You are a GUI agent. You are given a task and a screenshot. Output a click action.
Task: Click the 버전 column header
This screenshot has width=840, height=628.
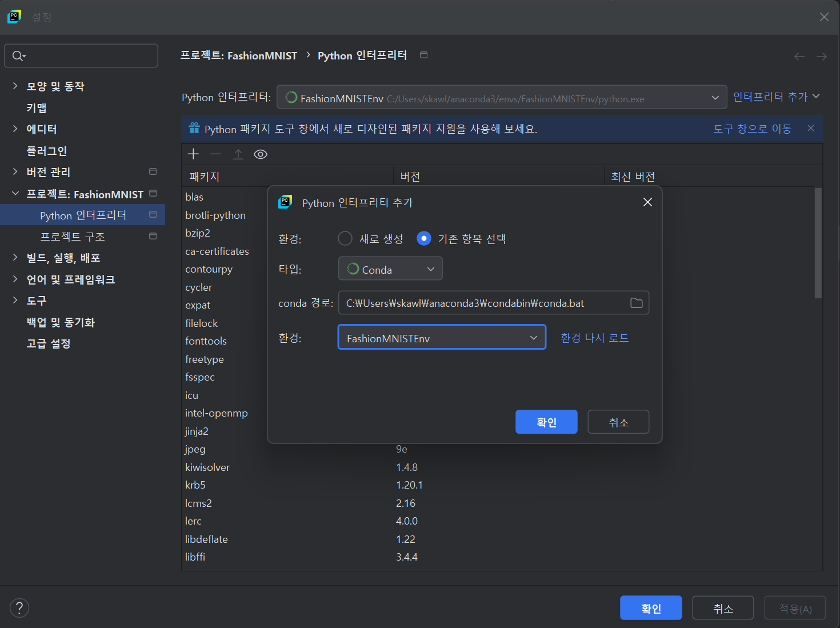498,177
